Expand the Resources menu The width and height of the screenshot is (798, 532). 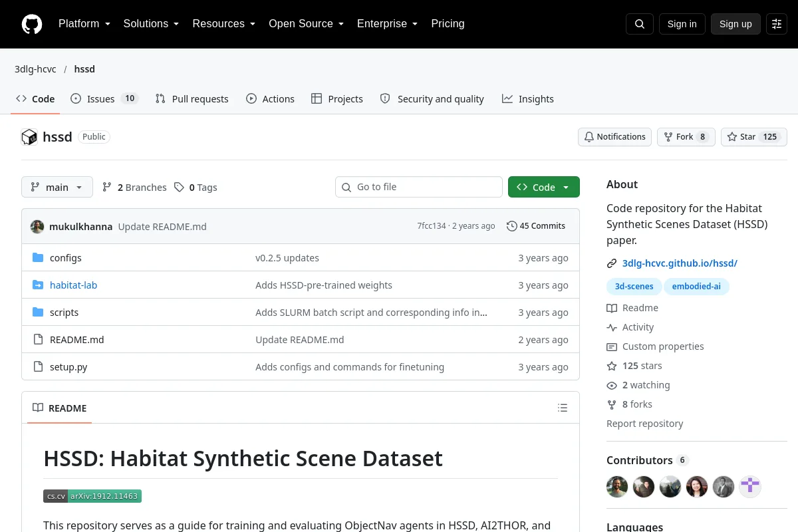[x=224, y=24]
